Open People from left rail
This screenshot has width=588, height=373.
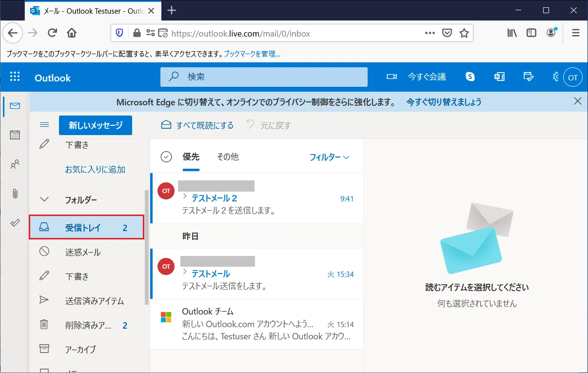[15, 164]
